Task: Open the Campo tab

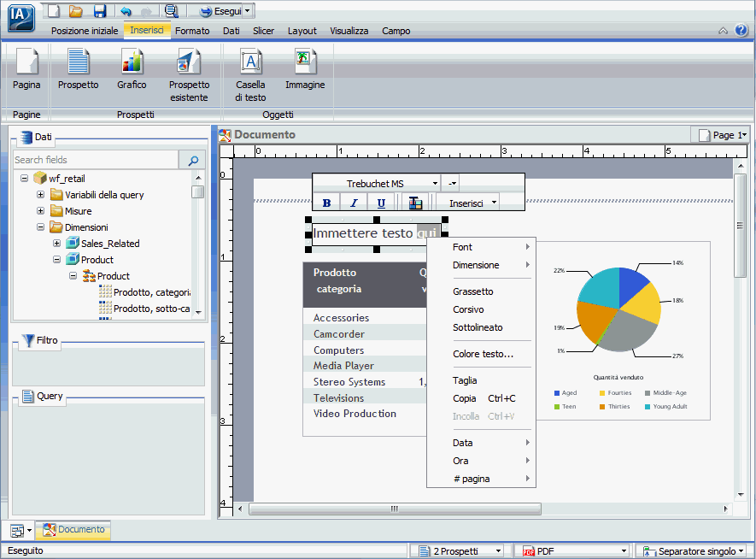Action: [x=396, y=31]
